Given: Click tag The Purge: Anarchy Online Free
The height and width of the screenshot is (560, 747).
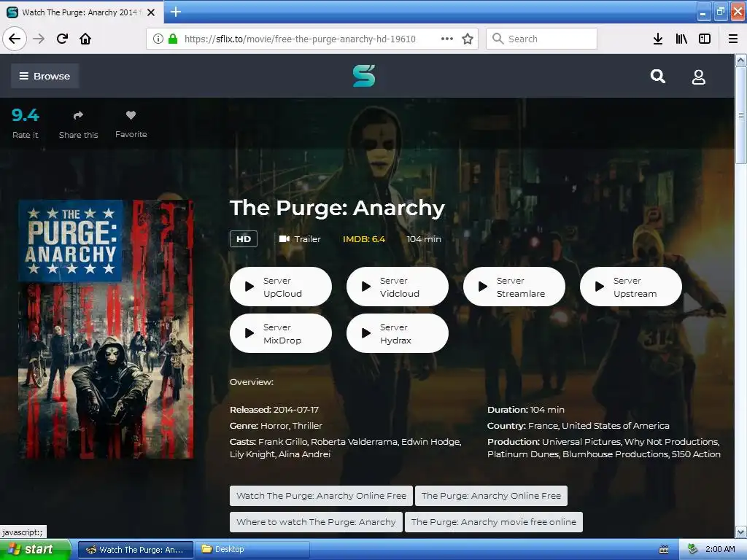Looking at the screenshot, I should 491,496.
